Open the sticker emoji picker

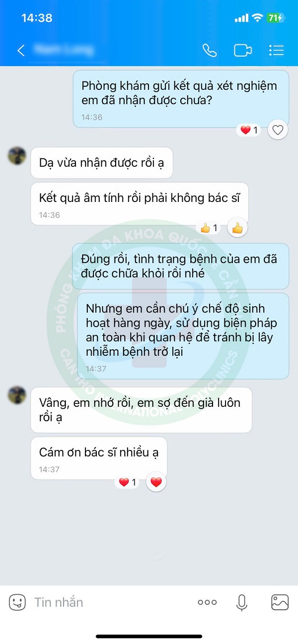[x=17, y=602]
